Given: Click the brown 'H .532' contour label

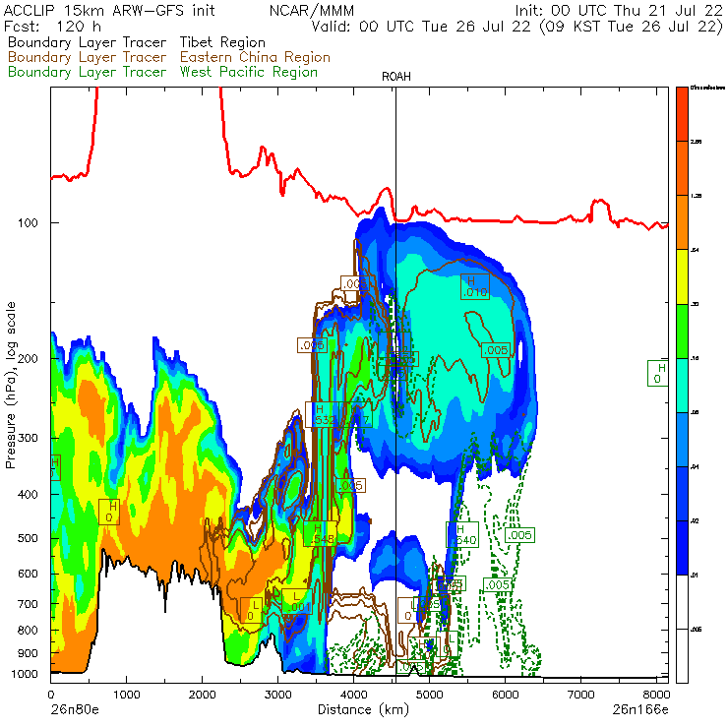Looking at the screenshot, I should pos(321,414).
